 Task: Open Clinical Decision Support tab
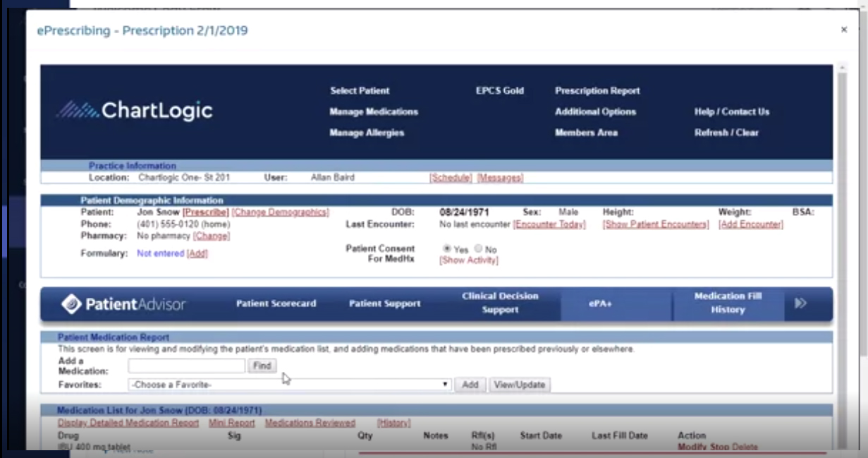tap(500, 303)
